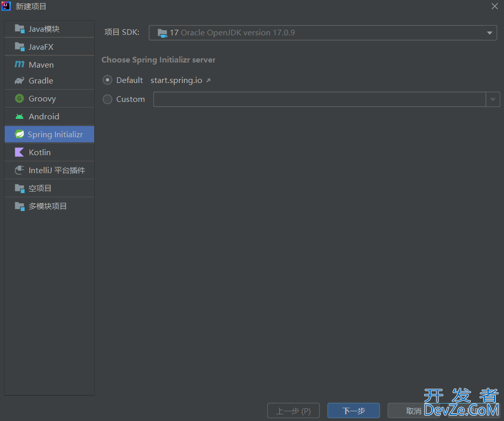Click the IntelliJ IDEA logo in title bar

[x=6, y=6]
